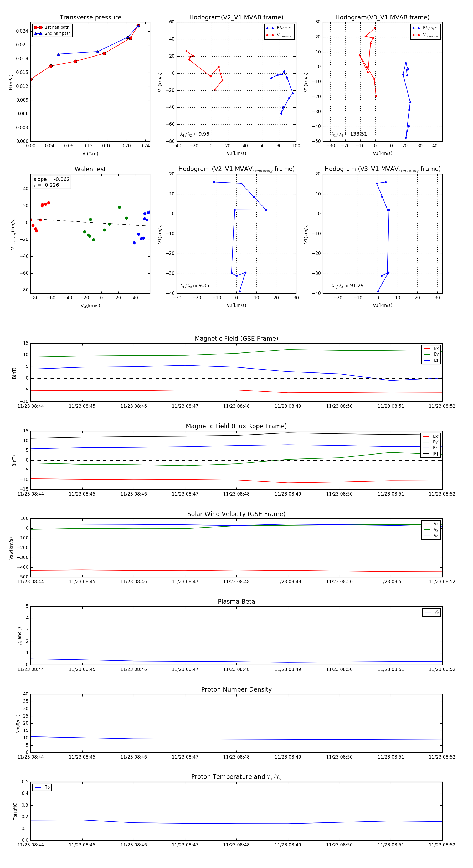This screenshot has width=473, height=868.
Task: Click the topmost red marker in Transverse pressure
Action: point(138,26)
